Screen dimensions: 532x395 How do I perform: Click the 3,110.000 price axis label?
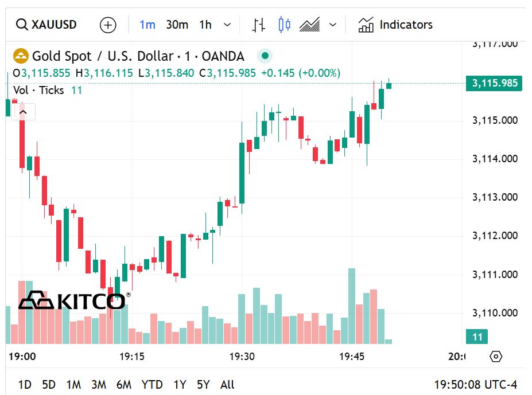tap(495, 312)
